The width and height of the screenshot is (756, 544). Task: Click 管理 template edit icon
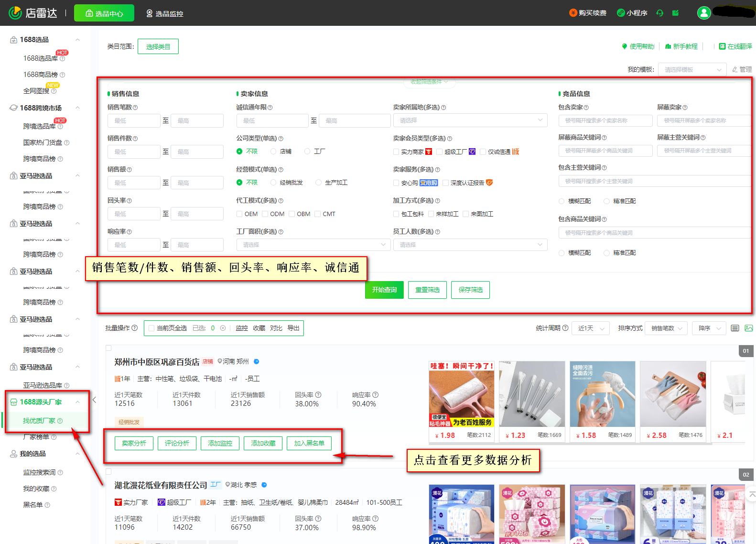coord(735,70)
